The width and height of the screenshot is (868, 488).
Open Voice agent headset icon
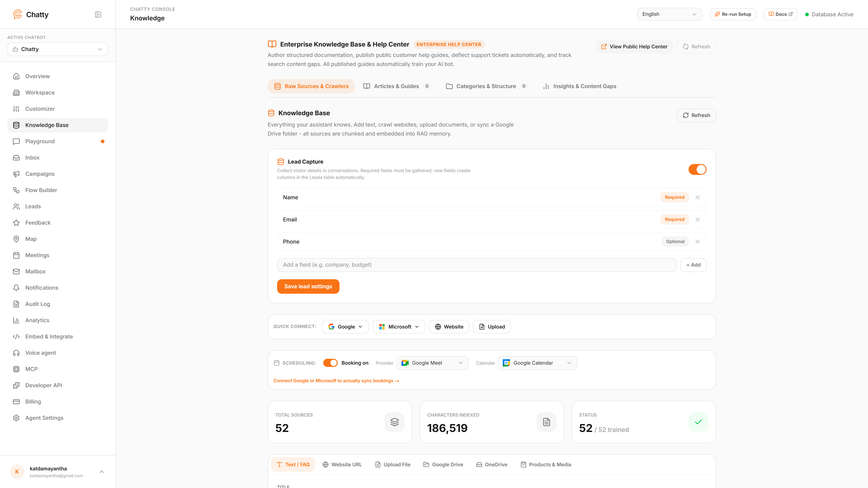16,353
